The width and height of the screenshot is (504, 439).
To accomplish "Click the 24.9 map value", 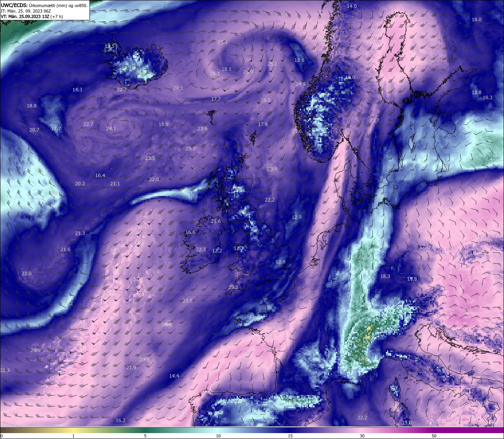I will point(300,84).
